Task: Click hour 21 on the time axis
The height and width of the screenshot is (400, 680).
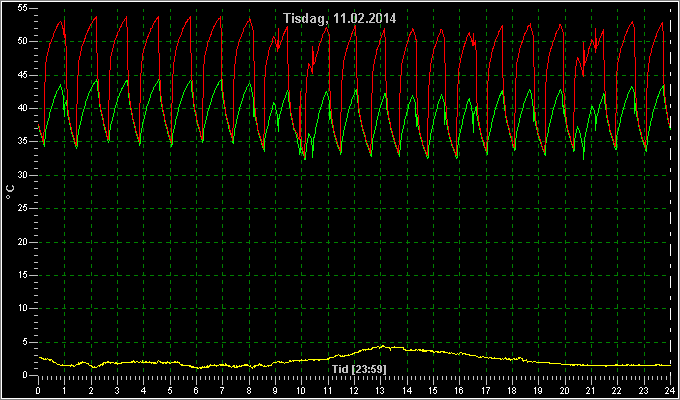Action: pos(591,389)
